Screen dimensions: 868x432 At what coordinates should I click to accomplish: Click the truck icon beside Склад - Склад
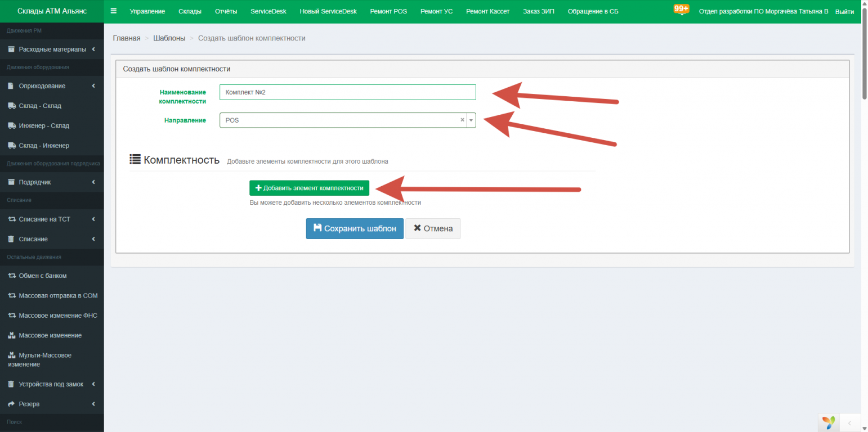pos(11,106)
